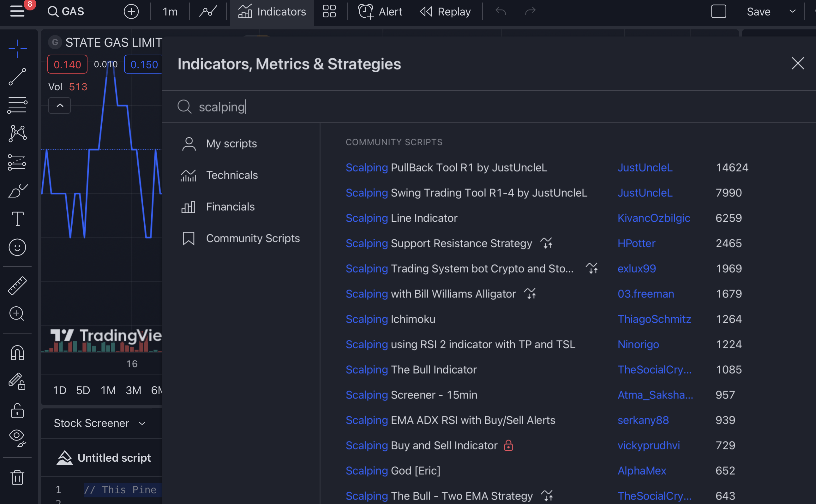Select 1M date range

tap(108, 390)
